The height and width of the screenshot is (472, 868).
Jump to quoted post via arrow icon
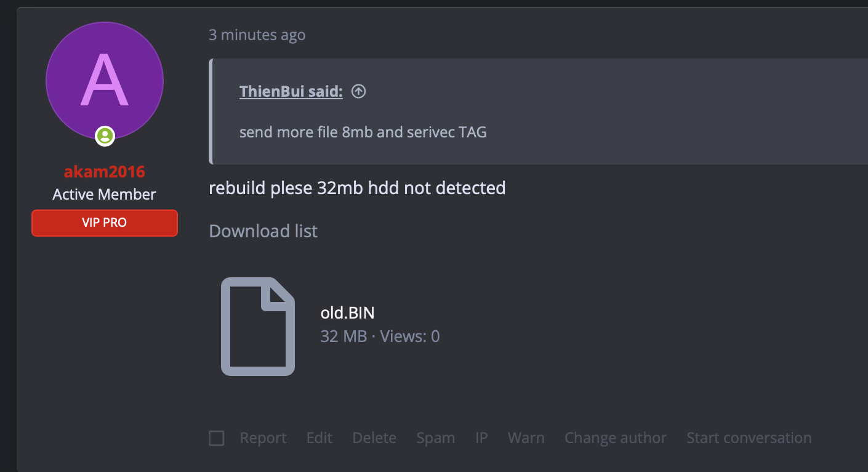pos(358,92)
